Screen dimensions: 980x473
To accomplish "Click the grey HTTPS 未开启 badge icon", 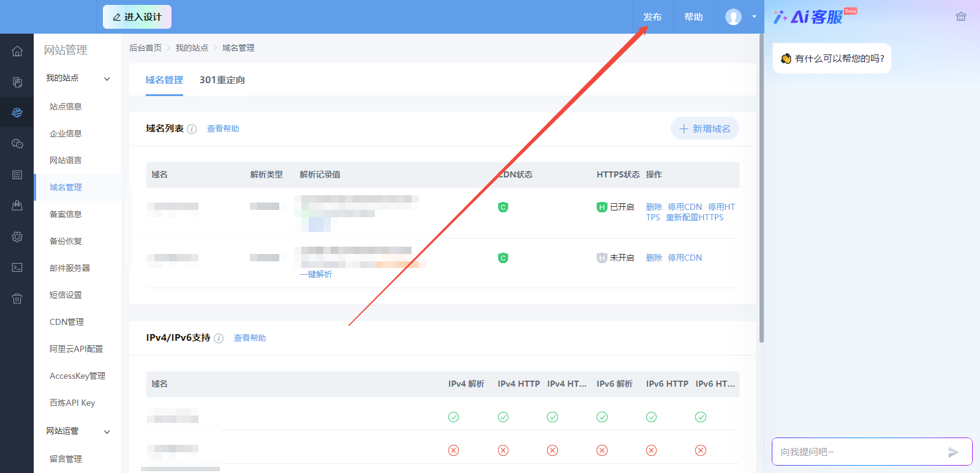I will click(x=601, y=258).
